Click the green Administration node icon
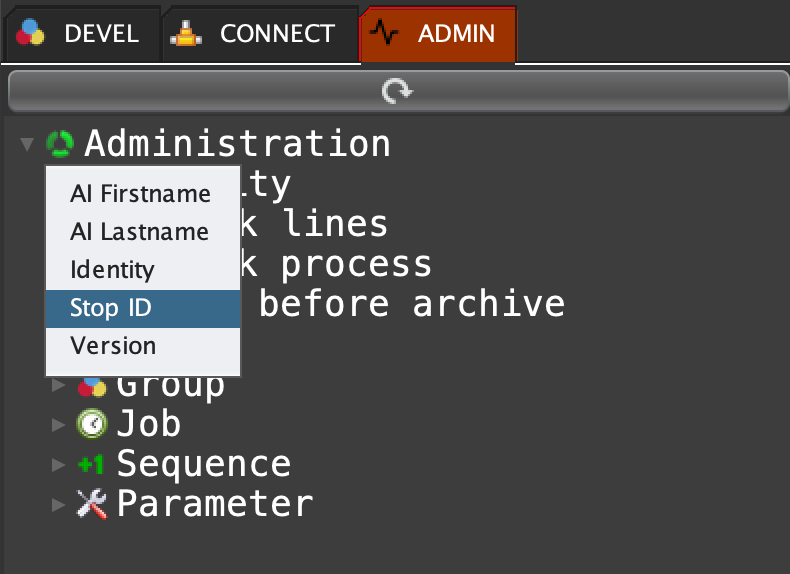Viewport: 790px width, 574px height. (x=60, y=144)
